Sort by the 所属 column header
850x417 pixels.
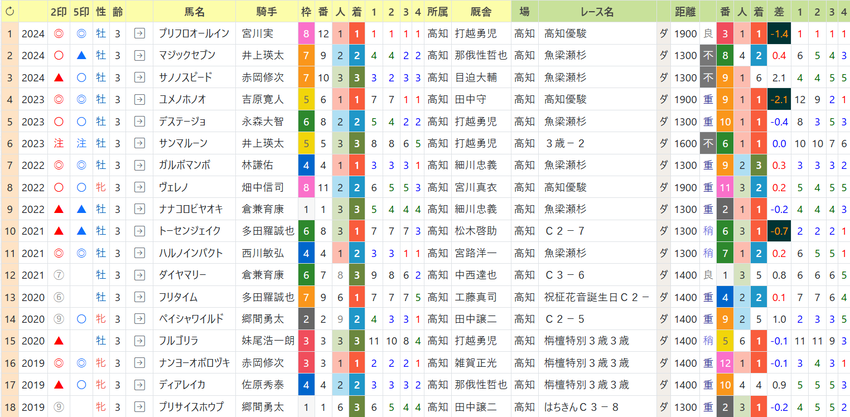coord(437,11)
